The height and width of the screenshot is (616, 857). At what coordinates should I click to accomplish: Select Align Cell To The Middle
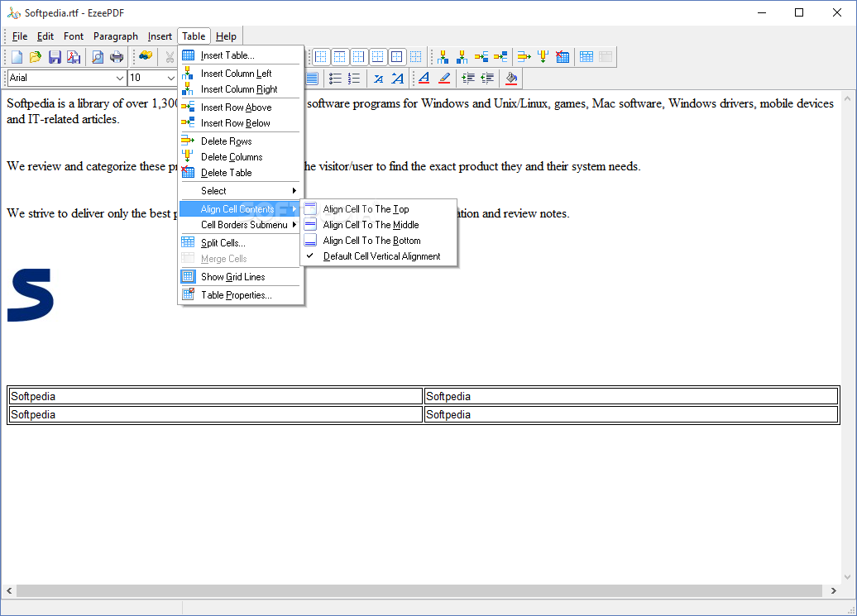(x=379, y=224)
